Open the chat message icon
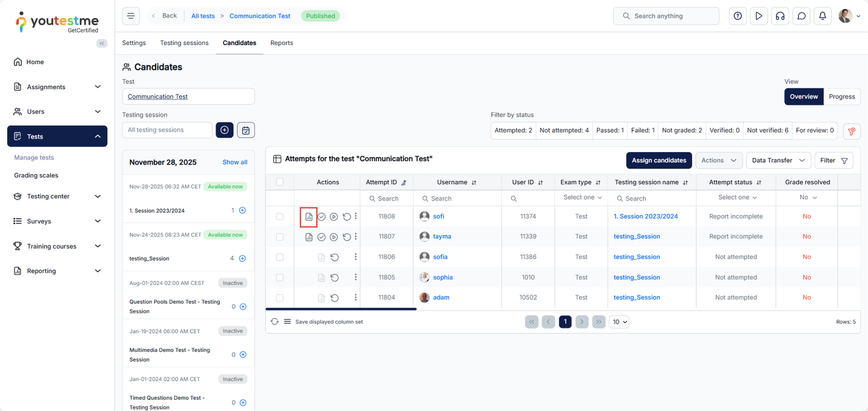The image size is (868, 411). pyautogui.click(x=801, y=16)
